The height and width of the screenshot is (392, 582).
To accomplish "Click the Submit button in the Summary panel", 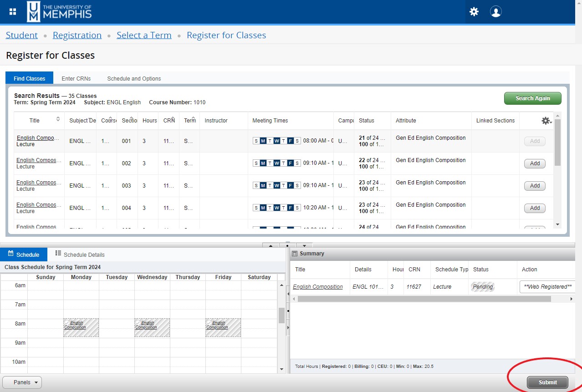I will point(547,382).
